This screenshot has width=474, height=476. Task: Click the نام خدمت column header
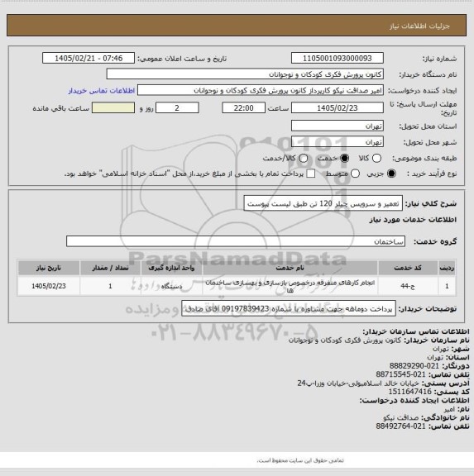(x=290, y=268)
